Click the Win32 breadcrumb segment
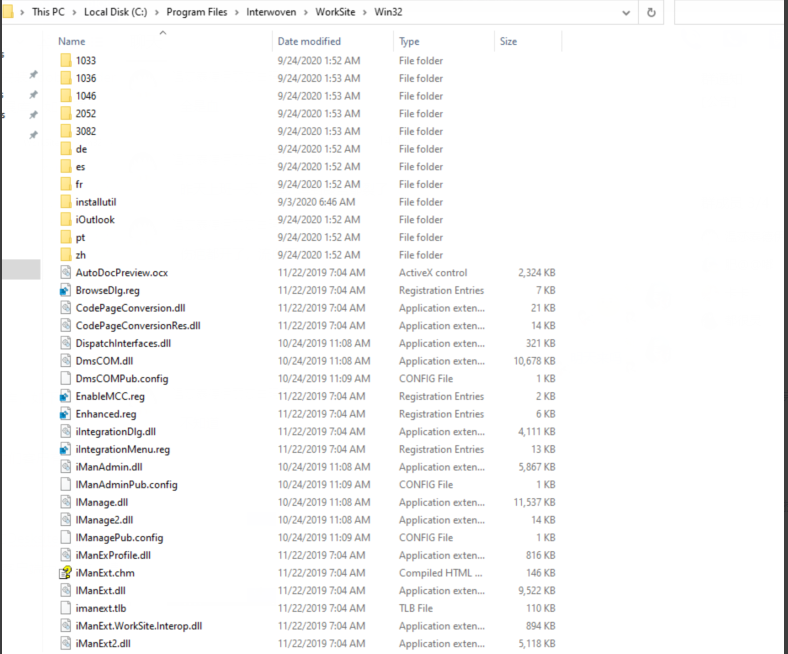Screen dimensions: 788x654 (x=388, y=12)
